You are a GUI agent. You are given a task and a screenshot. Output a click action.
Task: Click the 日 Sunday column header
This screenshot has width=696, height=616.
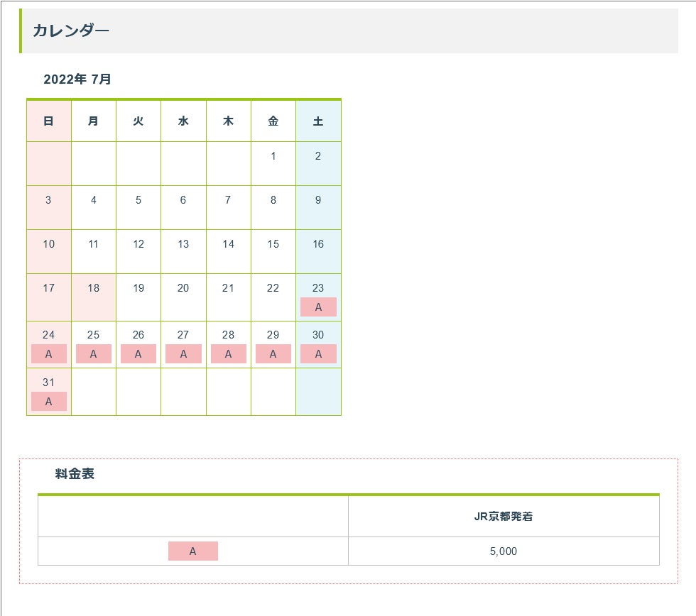49,121
